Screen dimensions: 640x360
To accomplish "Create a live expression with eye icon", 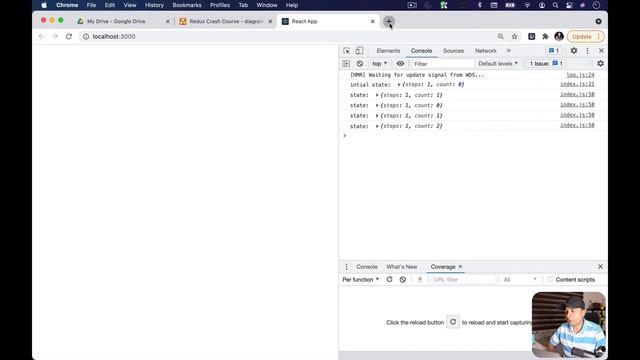I will tap(400, 64).
